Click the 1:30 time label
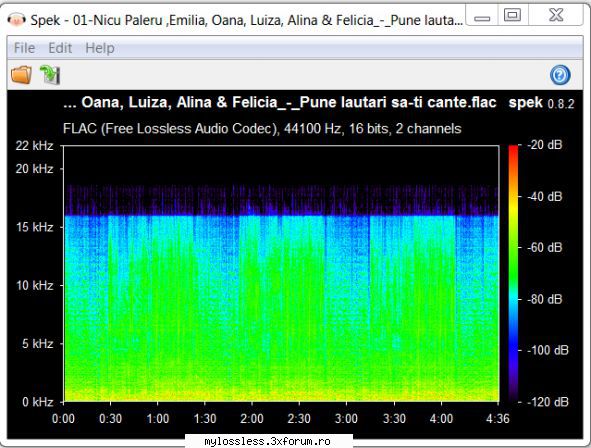 click(x=205, y=419)
